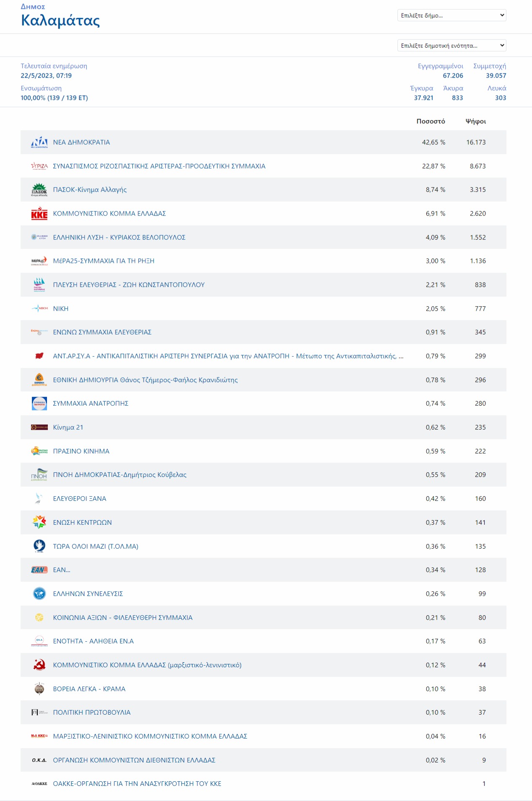Open the 'Επιλέξτε δημοτική ενότητα...' dropdown
532x801 pixels.
(452, 45)
